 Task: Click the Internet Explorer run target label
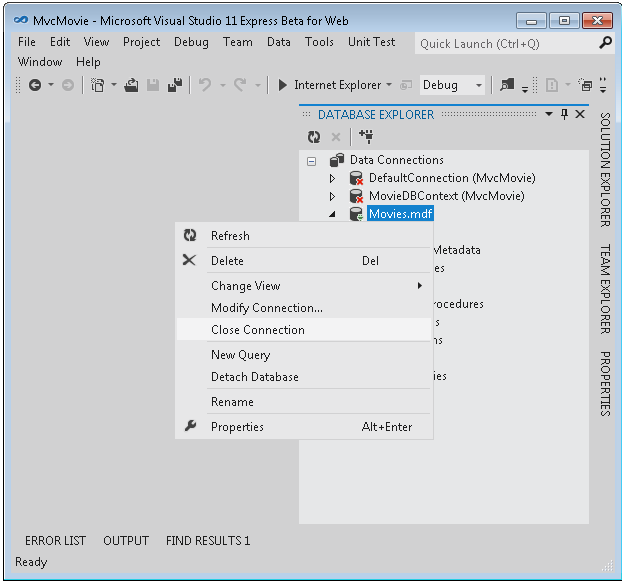338,85
